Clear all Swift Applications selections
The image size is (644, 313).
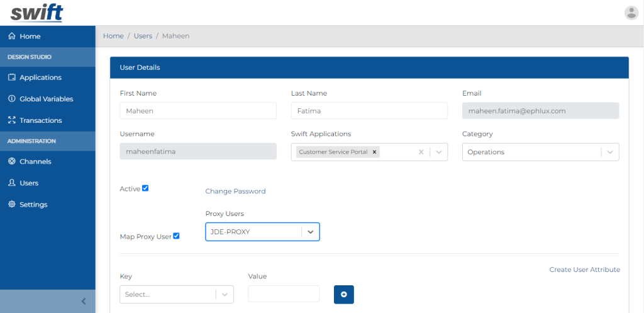coord(421,152)
